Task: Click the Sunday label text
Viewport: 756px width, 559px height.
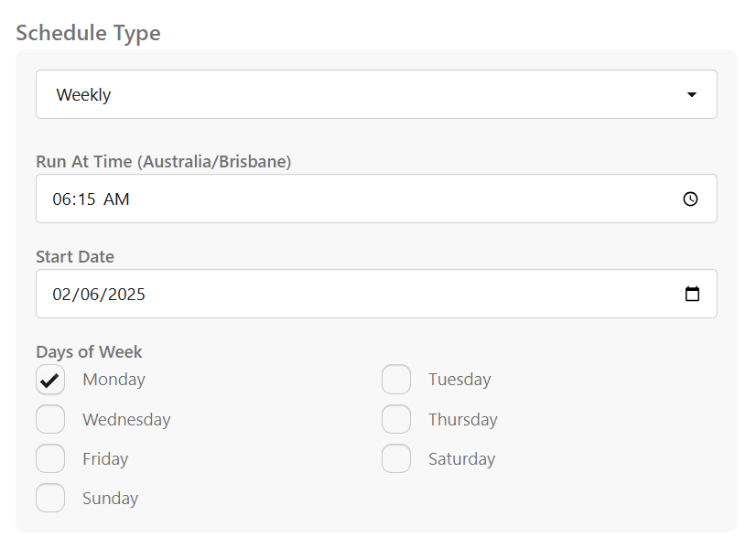Action: 110,498
